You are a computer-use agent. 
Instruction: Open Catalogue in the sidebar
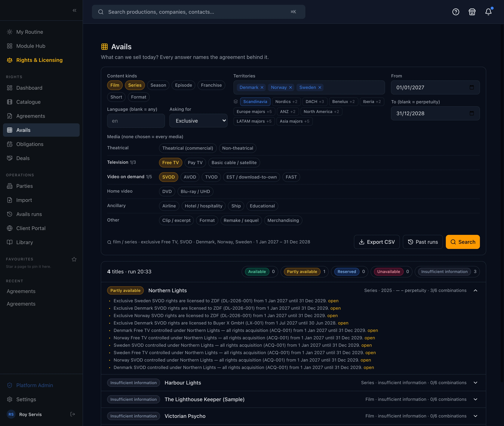(x=41, y=102)
